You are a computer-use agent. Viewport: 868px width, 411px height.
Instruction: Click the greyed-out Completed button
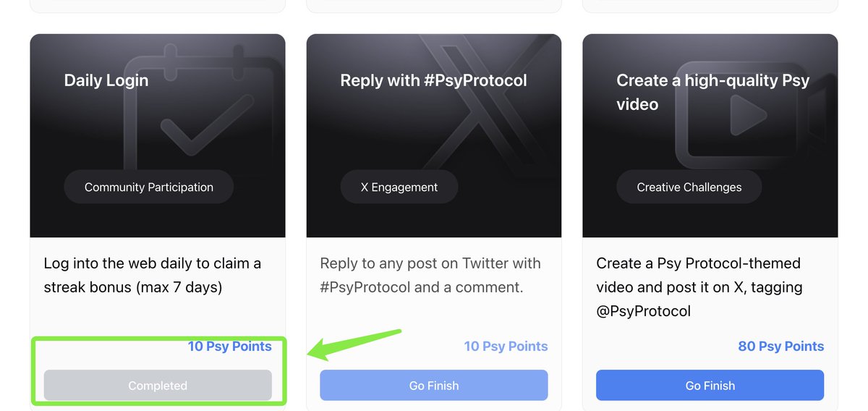click(158, 386)
